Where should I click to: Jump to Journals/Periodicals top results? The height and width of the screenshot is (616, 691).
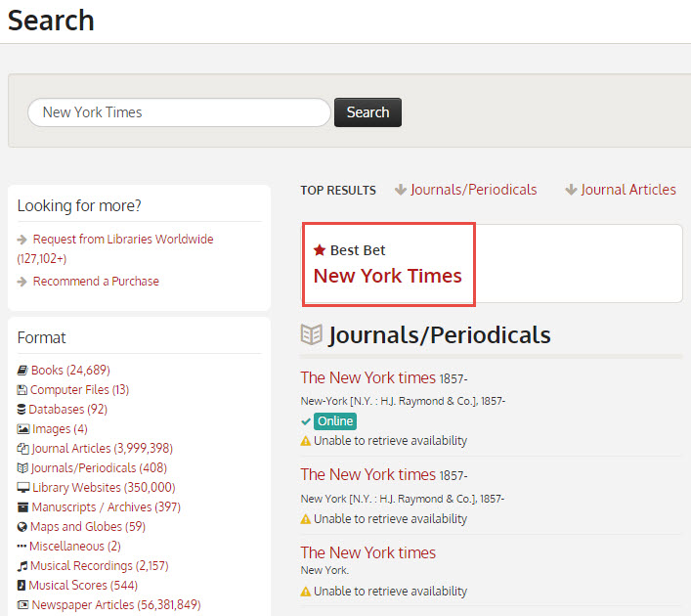click(x=474, y=190)
